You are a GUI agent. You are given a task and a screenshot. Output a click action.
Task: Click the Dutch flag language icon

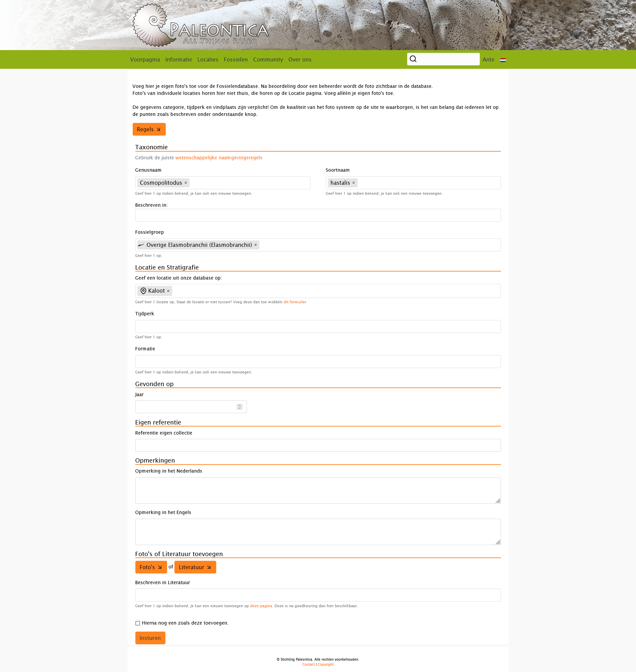pyautogui.click(x=503, y=60)
